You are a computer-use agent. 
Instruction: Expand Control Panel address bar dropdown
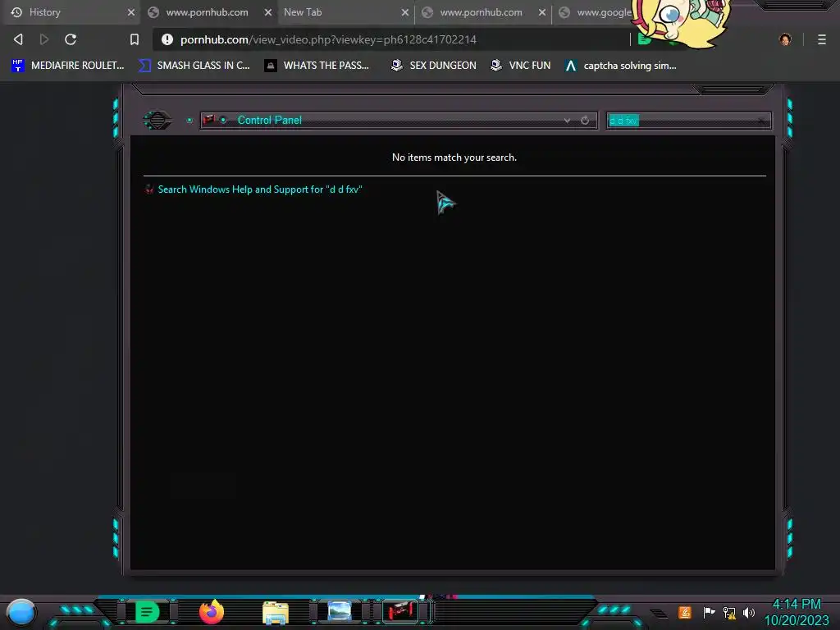point(567,121)
